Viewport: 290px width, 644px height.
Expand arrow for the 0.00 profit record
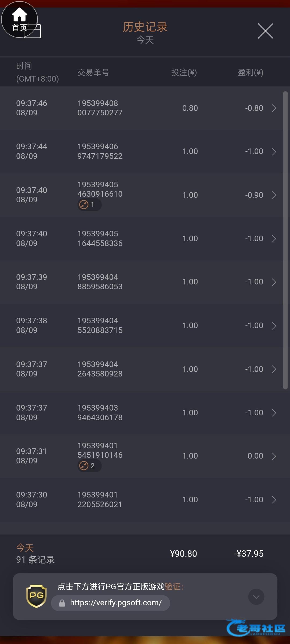[x=274, y=456]
